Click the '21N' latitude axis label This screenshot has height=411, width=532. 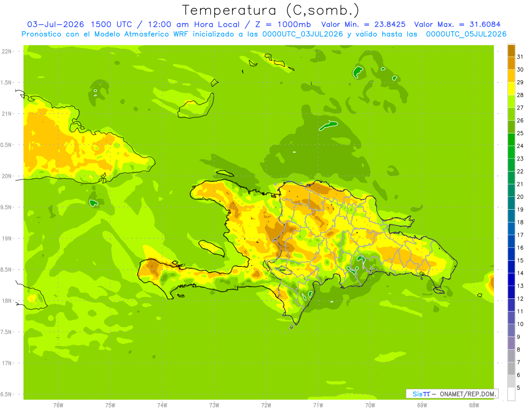point(7,114)
